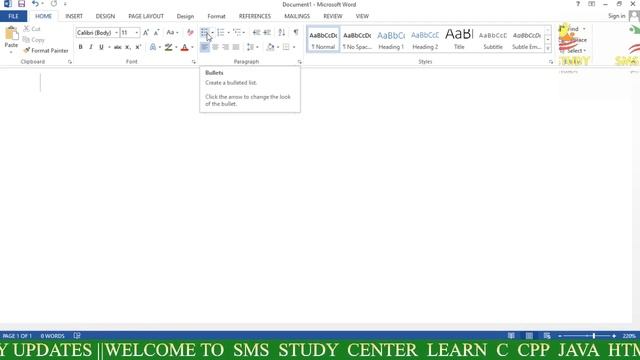Switch to the REFERENCES tab
This screenshot has width=640, height=360.
tap(255, 16)
